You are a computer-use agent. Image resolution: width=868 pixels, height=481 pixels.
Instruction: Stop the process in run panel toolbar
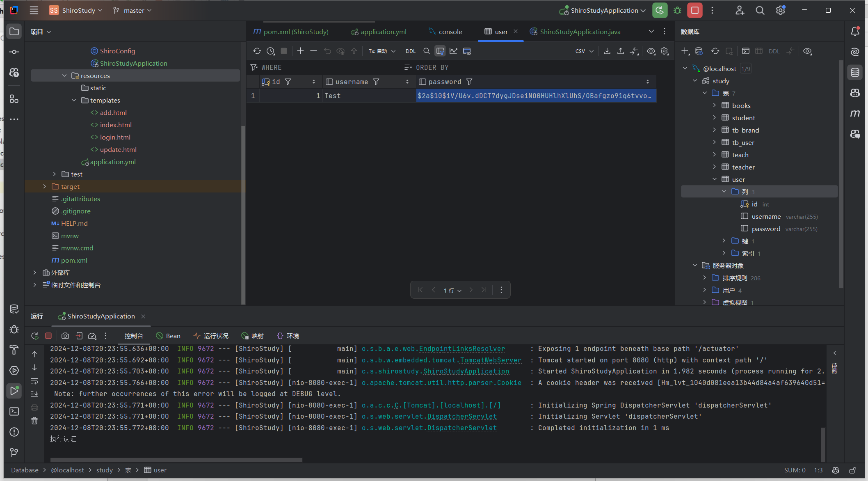click(48, 336)
